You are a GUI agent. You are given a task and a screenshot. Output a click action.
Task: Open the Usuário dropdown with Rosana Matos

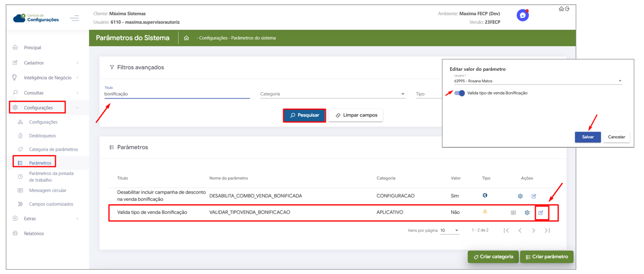(x=537, y=81)
